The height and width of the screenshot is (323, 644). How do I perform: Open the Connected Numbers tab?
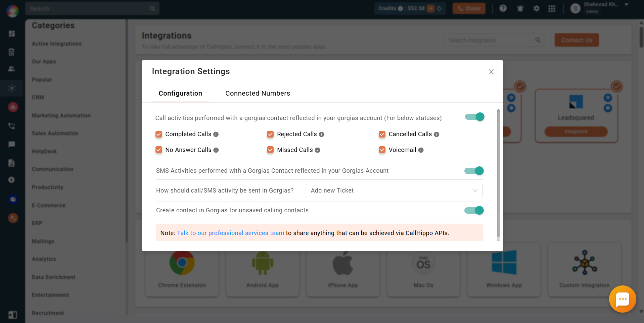258,93
